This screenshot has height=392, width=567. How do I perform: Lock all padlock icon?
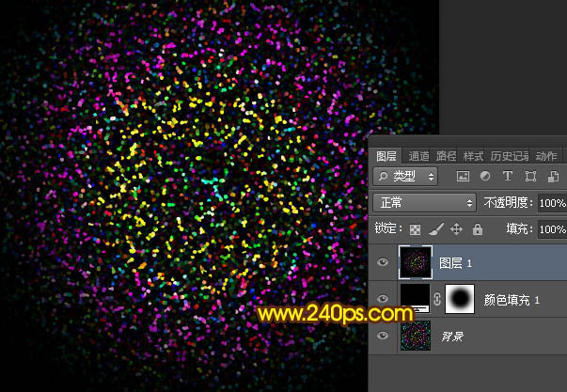coord(478,229)
